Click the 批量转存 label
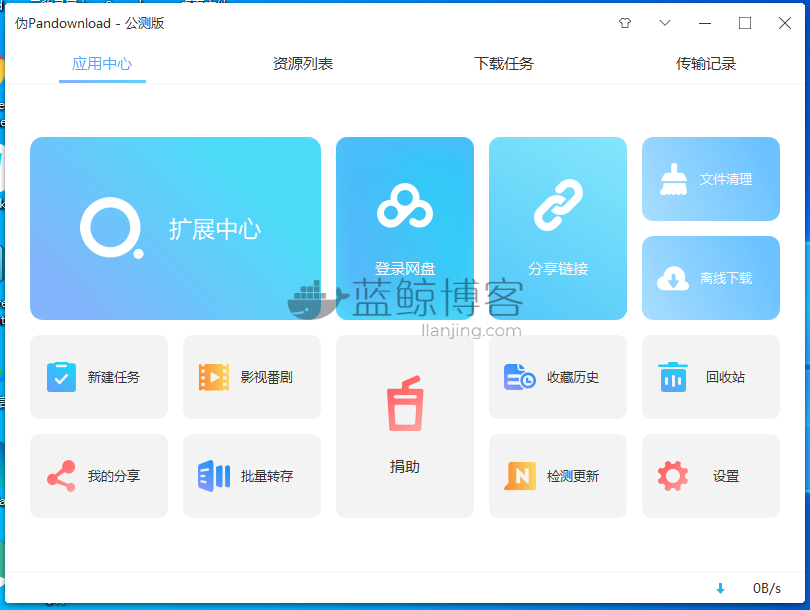 point(267,476)
